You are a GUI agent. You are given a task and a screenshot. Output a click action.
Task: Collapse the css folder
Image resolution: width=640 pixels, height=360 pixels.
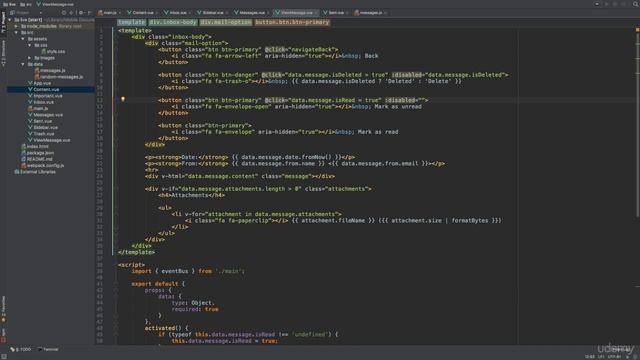pyautogui.click(x=30, y=45)
